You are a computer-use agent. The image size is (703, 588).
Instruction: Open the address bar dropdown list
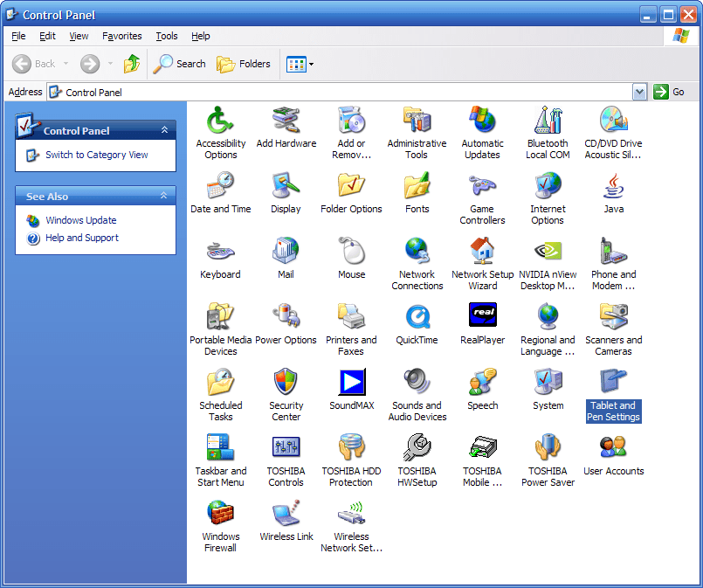pos(638,92)
